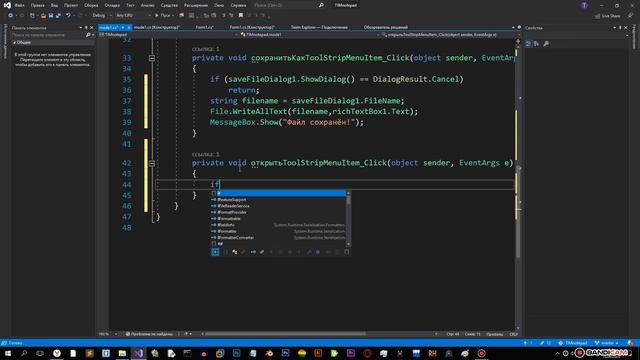
Task: Click the toolbox search field
Action: (x=48, y=35)
